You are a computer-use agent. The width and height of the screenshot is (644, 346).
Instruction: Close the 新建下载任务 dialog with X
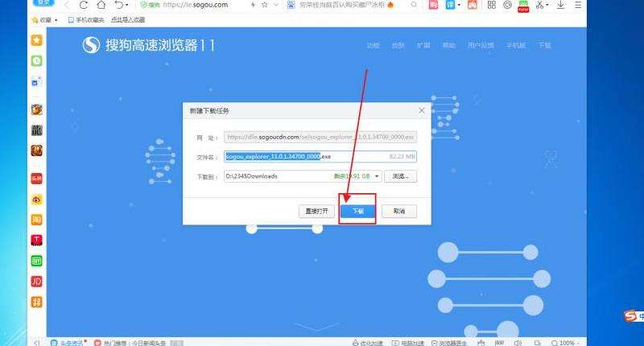tap(422, 111)
